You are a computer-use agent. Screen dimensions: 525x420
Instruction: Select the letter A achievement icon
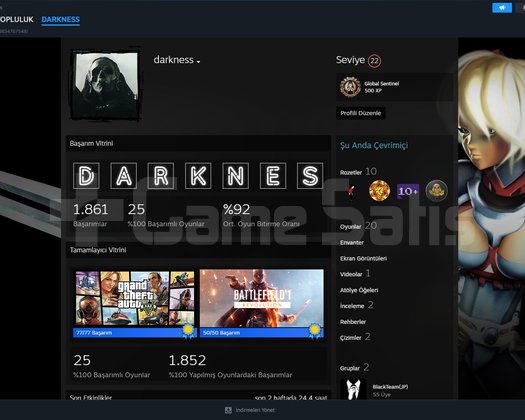pos(124,176)
